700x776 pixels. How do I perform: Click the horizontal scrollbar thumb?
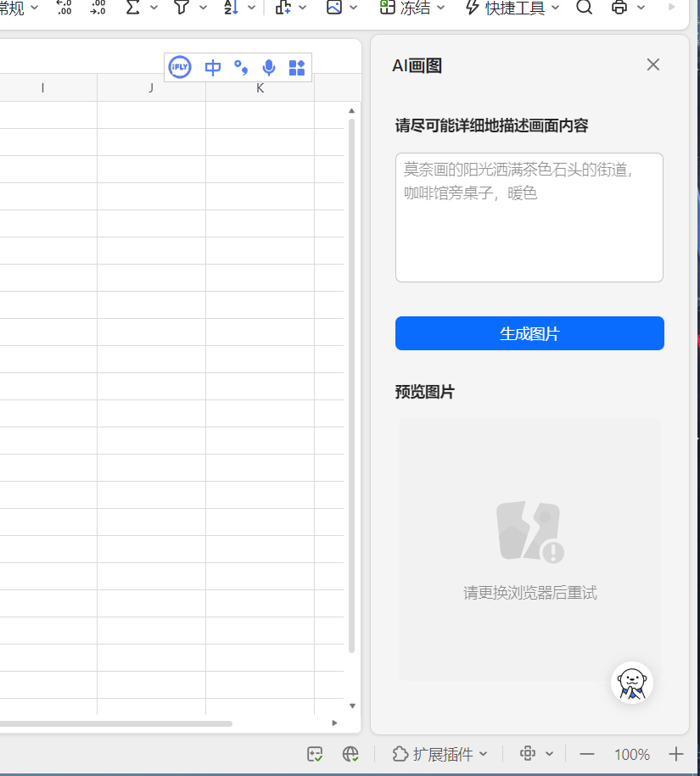(116, 723)
